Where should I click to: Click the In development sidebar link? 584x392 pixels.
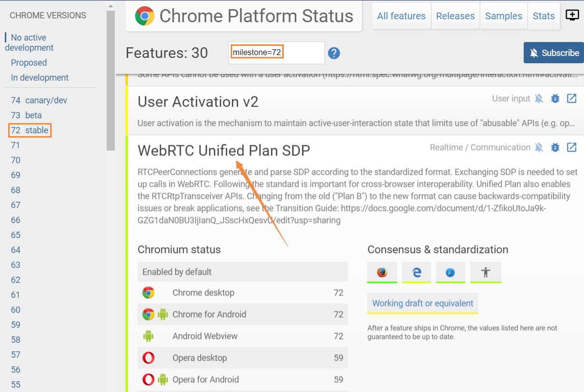(40, 77)
